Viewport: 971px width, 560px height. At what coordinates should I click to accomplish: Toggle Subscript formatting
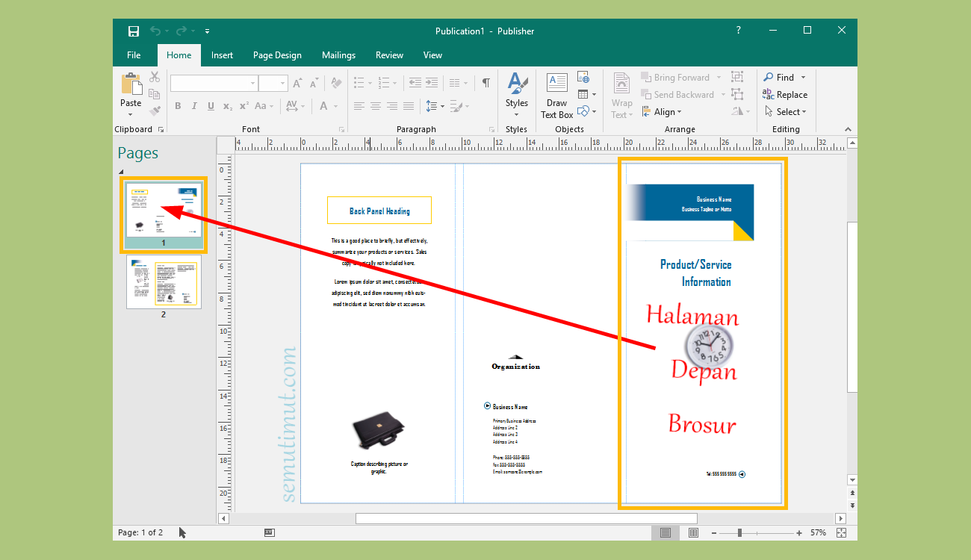227,106
